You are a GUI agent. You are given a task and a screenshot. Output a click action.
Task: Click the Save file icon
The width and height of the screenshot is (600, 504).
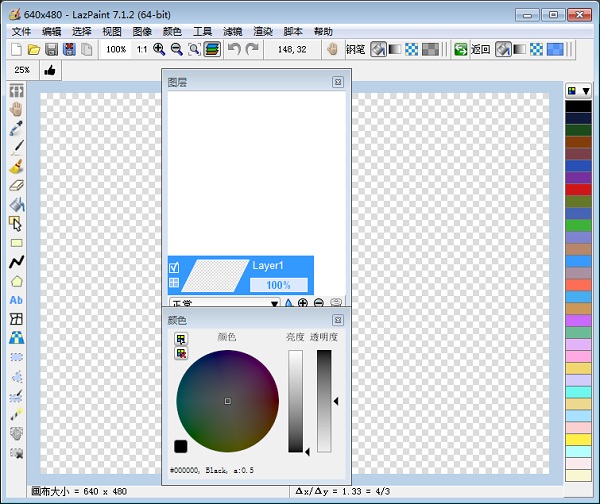[x=51, y=49]
